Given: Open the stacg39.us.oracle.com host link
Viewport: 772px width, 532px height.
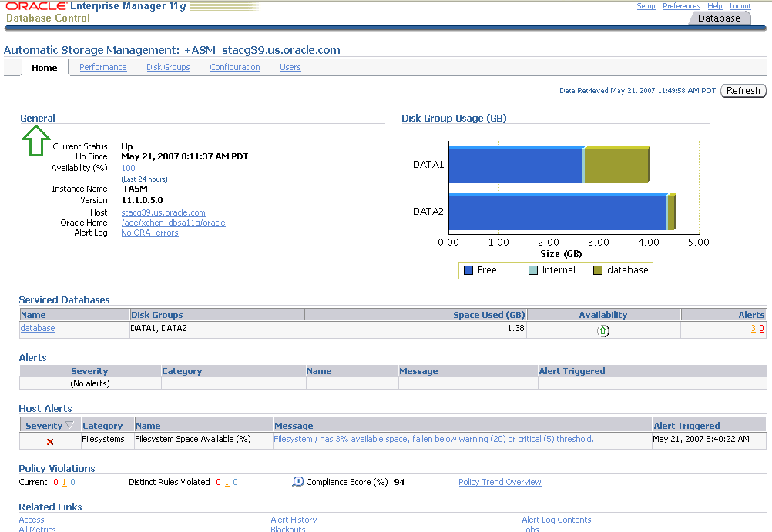Looking at the screenshot, I should [163, 212].
